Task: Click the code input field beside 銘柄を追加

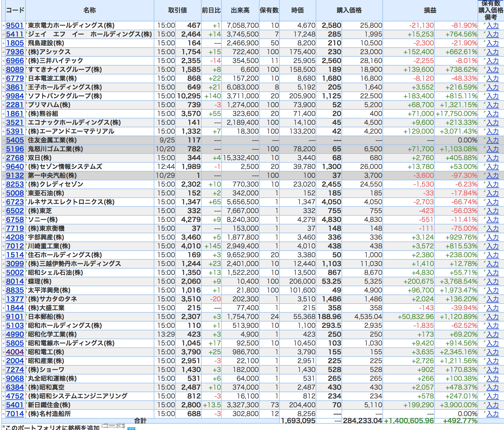Action: [113, 426]
